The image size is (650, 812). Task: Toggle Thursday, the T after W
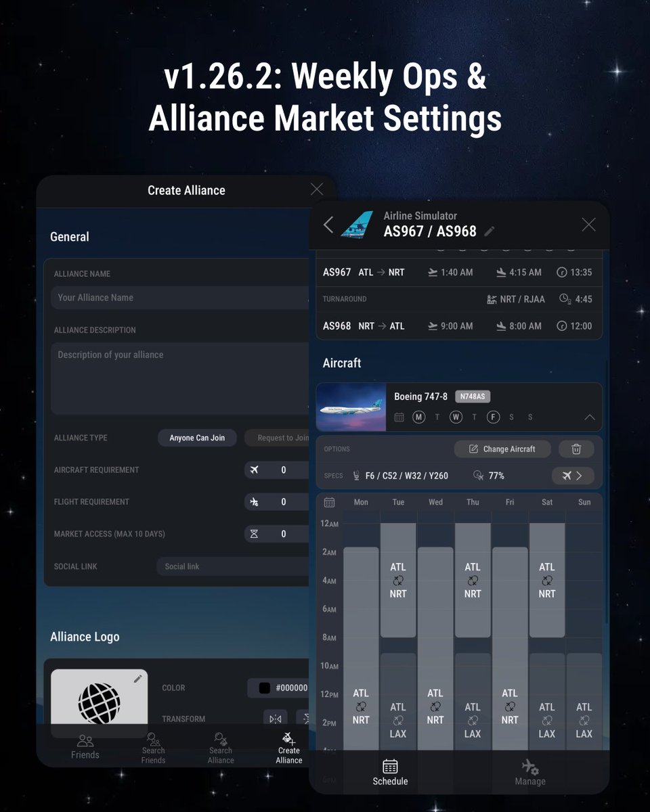(x=475, y=418)
